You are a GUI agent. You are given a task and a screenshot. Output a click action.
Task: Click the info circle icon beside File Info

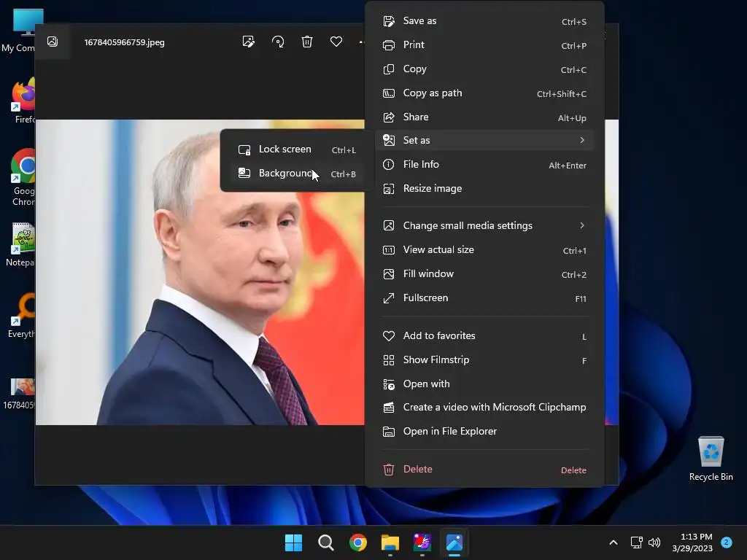pyautogui.click(x=389, y=165)
